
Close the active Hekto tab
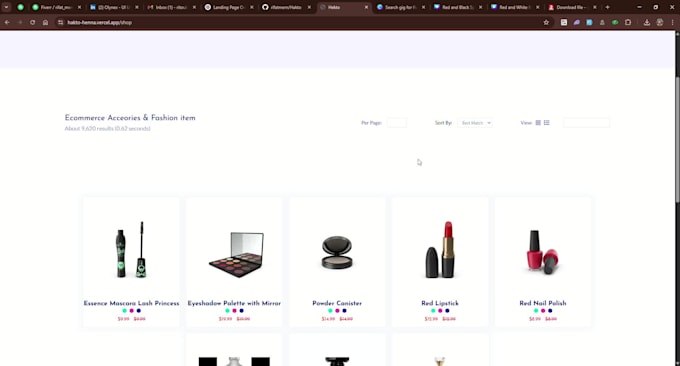click(x=366, y=7)
